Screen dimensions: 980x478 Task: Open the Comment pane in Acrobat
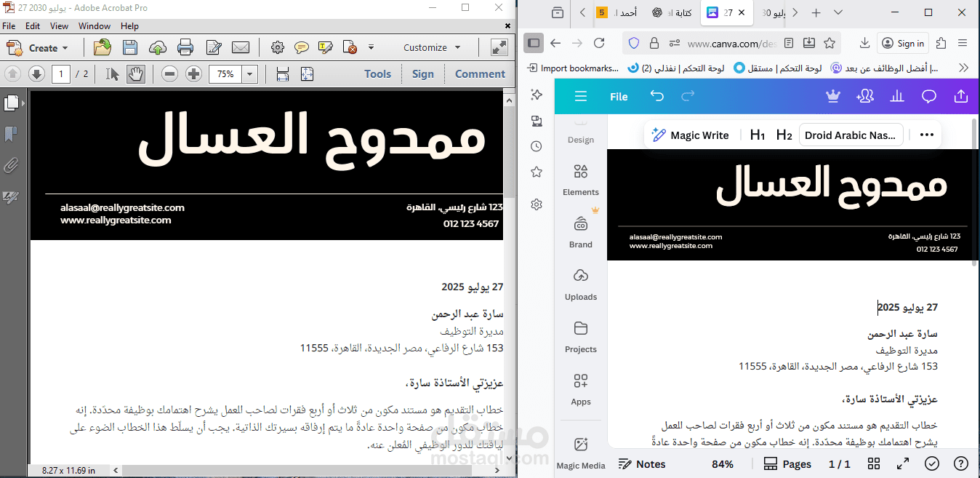(480, 73)
